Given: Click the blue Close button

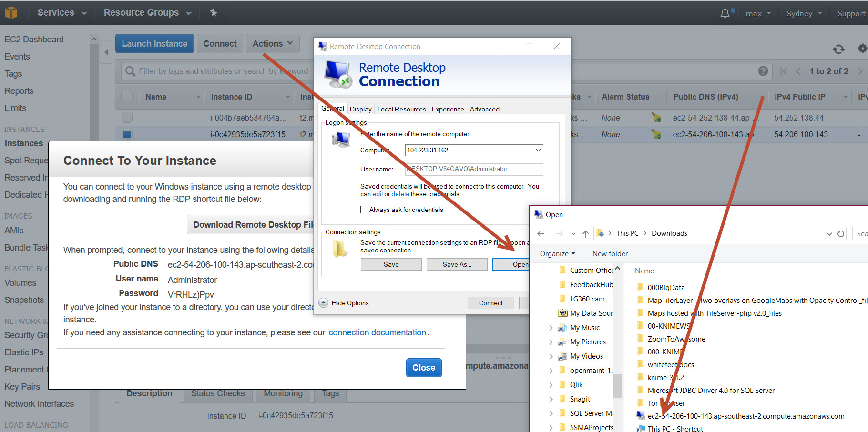Looking at the screenshot, I should pos(423,368).
